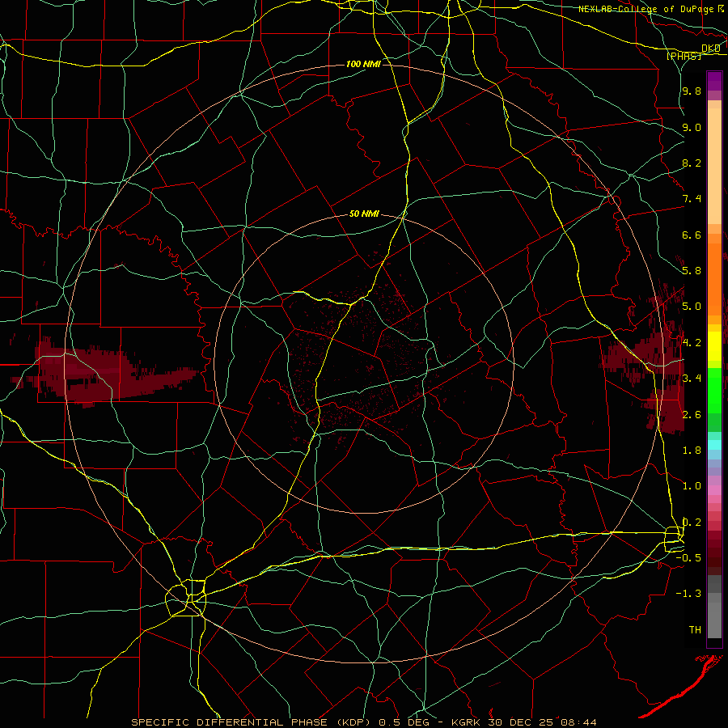This screenshot has height=728, width=728.
Task: Click the 7.4 value on the color scale
Action: 692,199
